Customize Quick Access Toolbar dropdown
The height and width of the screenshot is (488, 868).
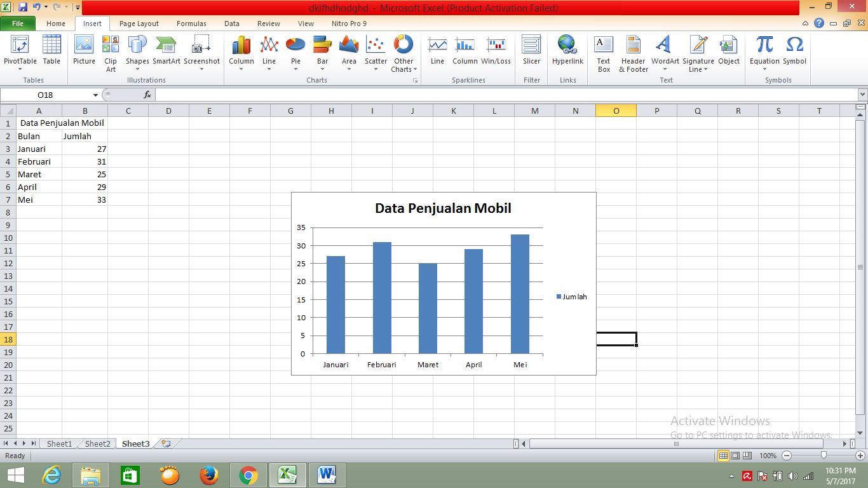pyautogui.click(x=77, y=8)
